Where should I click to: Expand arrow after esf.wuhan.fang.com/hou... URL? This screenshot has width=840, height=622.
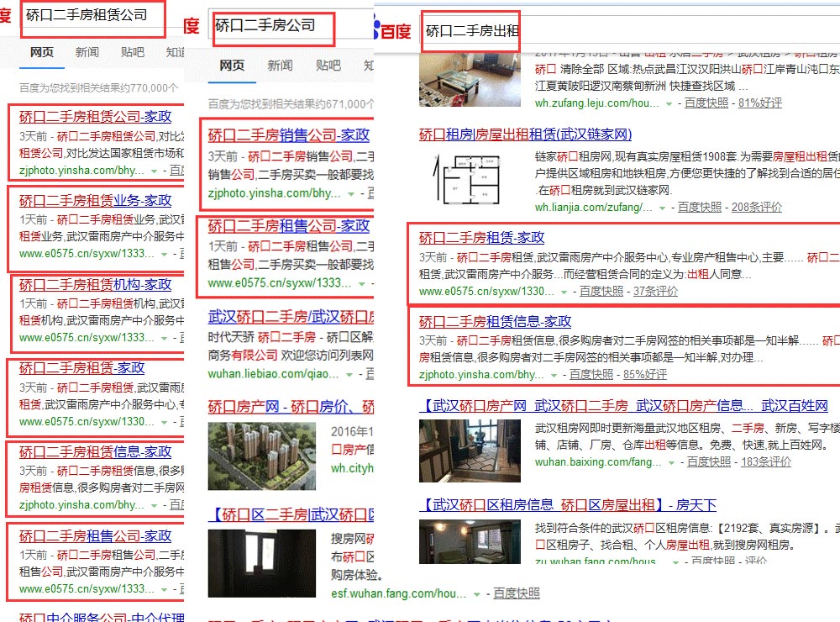pyautogui.click(x=476, y=594)
